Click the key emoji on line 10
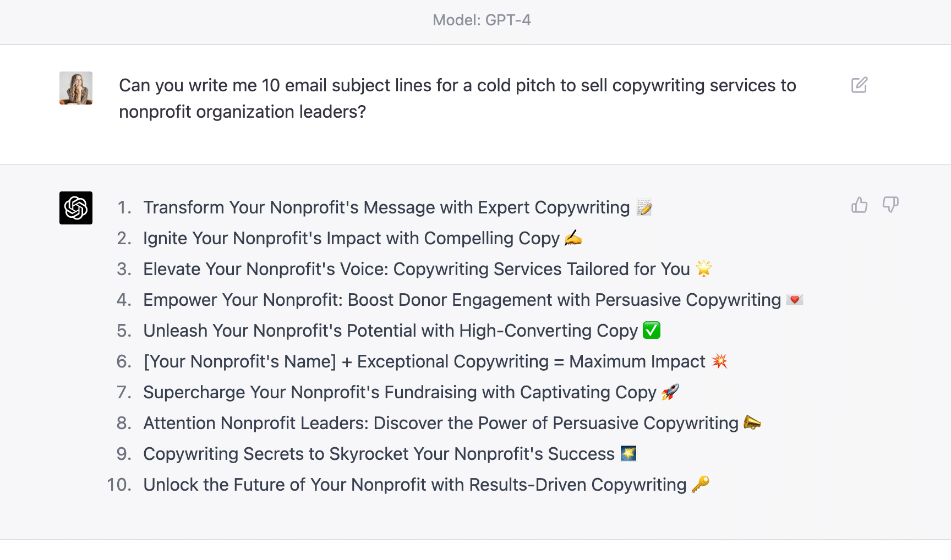 coord(701,484)
